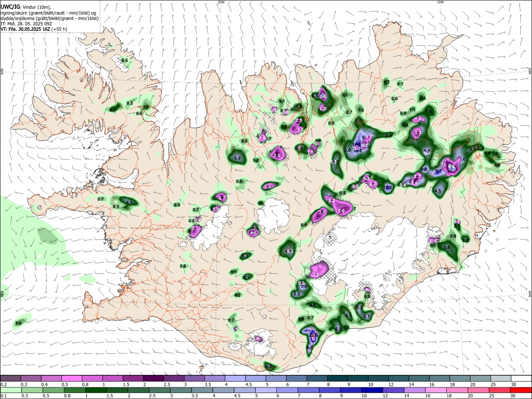Select the VT valid time line
532x399 pixels.
coord(34,29)
